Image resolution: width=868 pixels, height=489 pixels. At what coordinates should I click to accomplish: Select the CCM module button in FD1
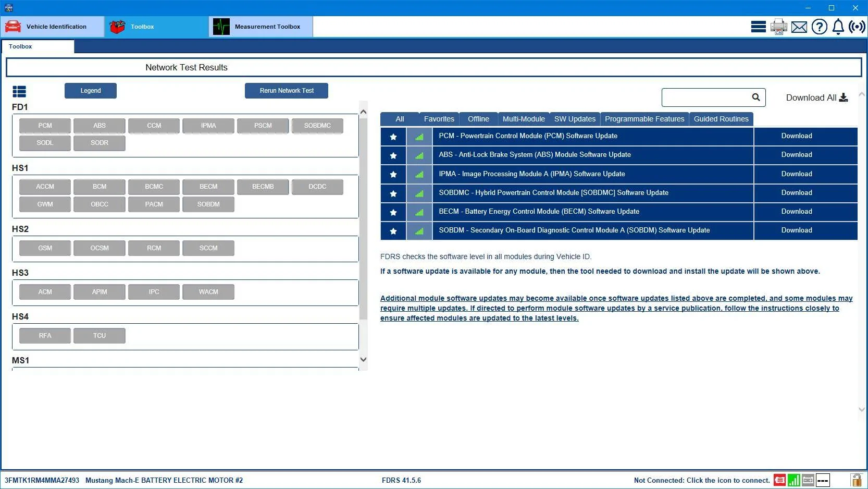154,126
